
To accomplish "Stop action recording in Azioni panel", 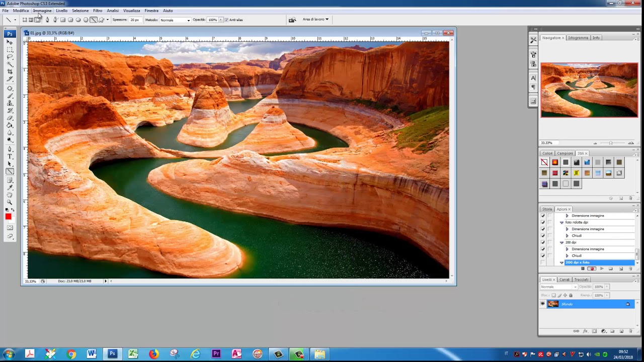I will (x=583, y=268).
